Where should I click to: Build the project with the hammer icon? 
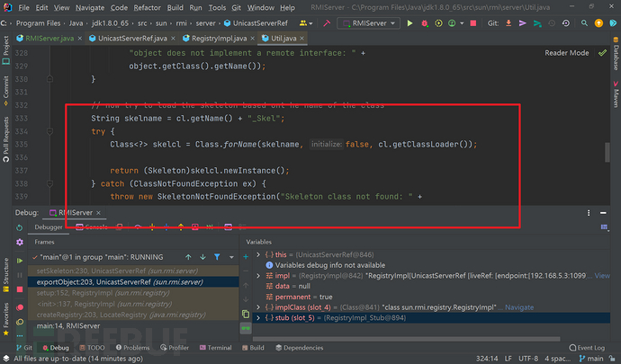(327, 23)
